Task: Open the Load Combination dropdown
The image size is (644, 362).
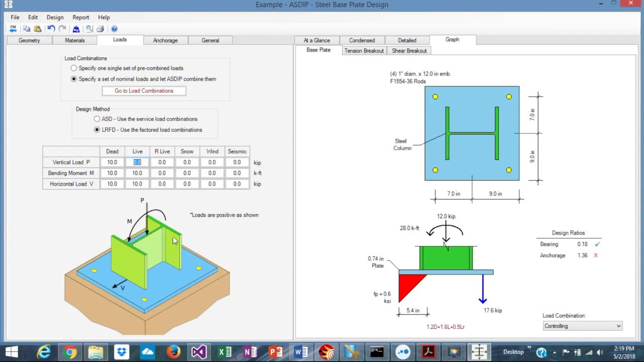Action: click(582, 326)
